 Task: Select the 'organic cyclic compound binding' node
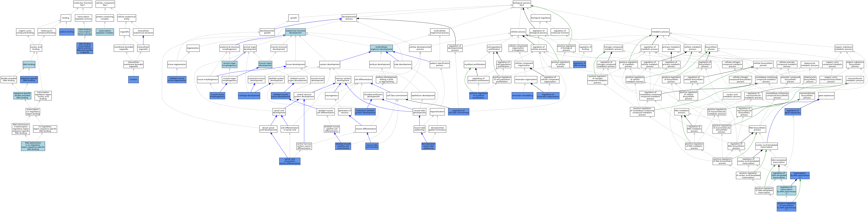25,32
